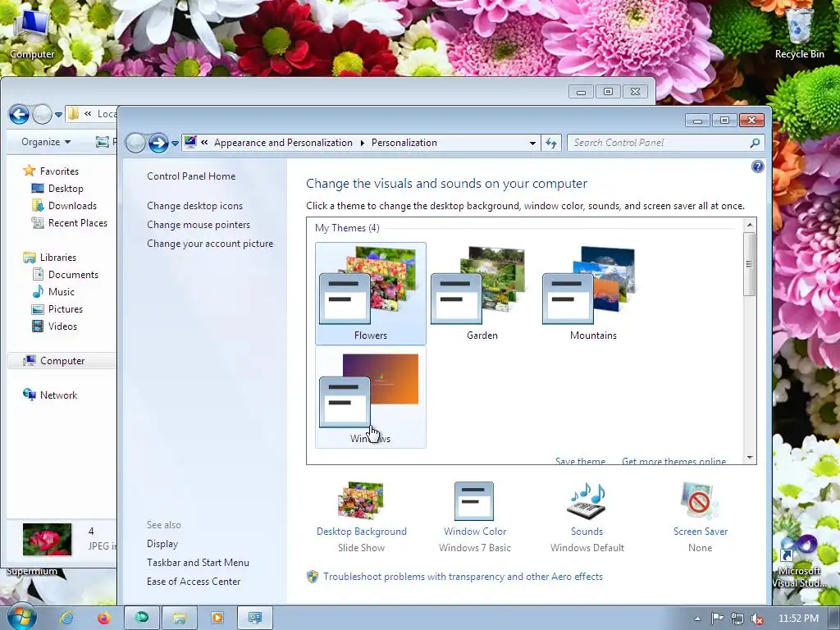Open recent pages dropdown in Personalization window
The image size is (840, 630).
click(175, 144)
